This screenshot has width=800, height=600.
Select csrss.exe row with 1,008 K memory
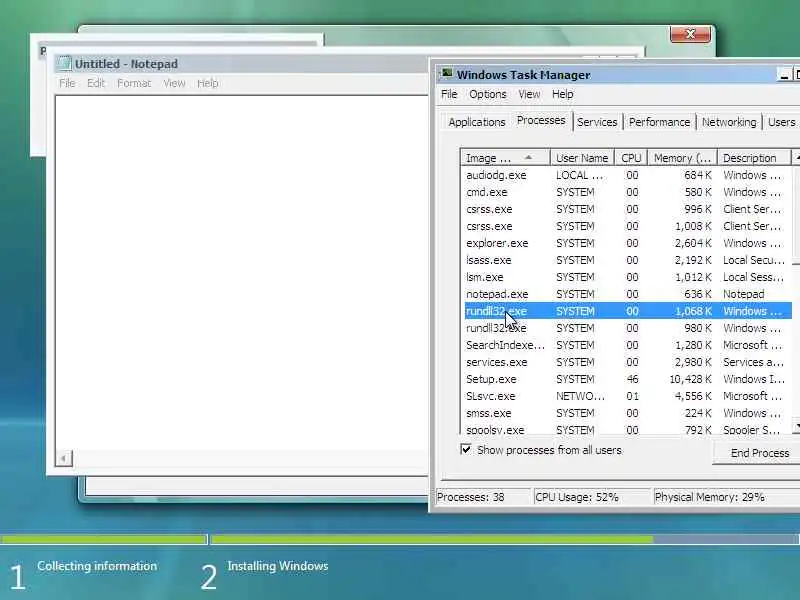628,226
